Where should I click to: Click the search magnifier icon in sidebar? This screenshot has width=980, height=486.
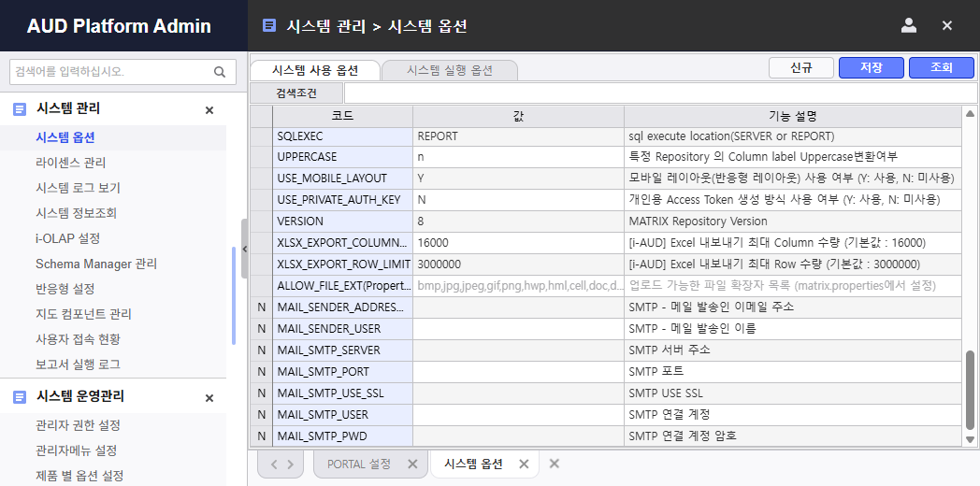220,72
